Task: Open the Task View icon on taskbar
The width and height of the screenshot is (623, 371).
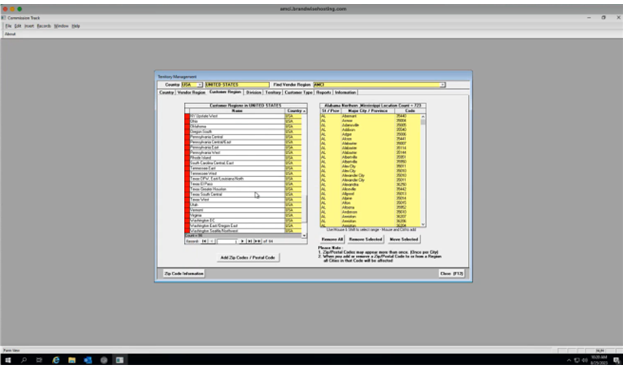Action: 39,360
